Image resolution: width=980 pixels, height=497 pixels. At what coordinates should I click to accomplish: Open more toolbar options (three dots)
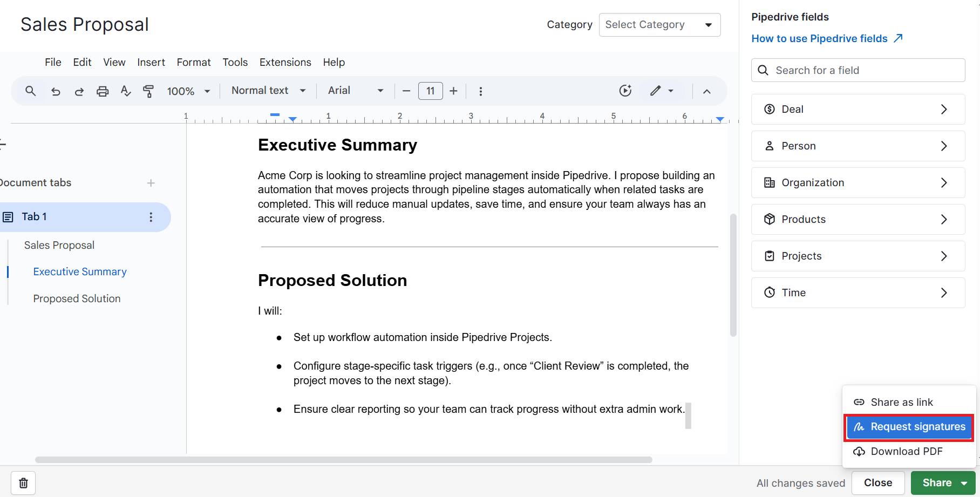(x=480, y=91)
